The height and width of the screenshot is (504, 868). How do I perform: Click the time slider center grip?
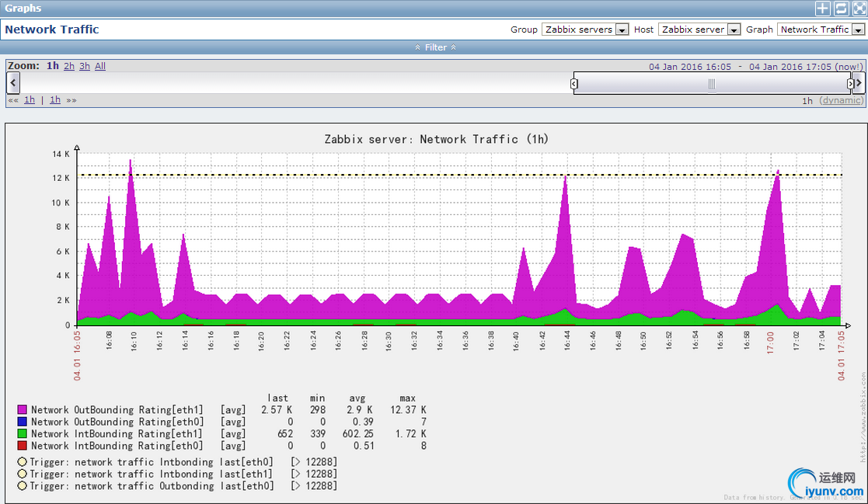(711, 83)
